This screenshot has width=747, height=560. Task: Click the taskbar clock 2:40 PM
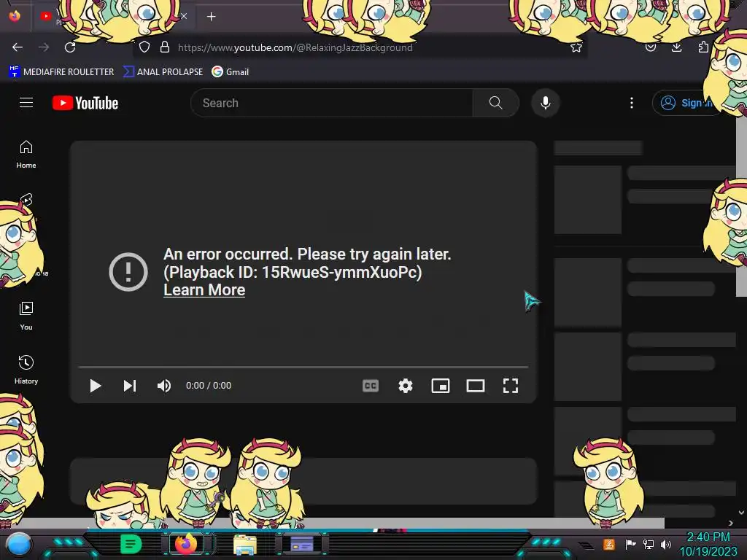point(708,537)
